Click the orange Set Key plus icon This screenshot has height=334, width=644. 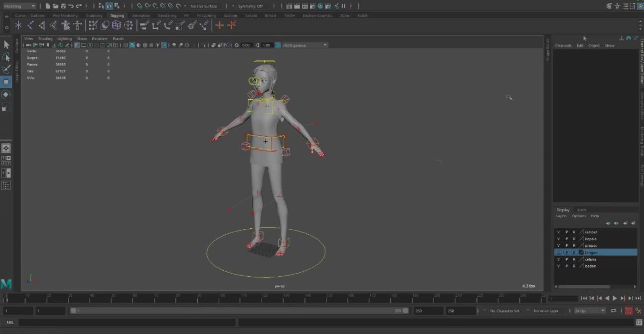[x=219, y=25]
